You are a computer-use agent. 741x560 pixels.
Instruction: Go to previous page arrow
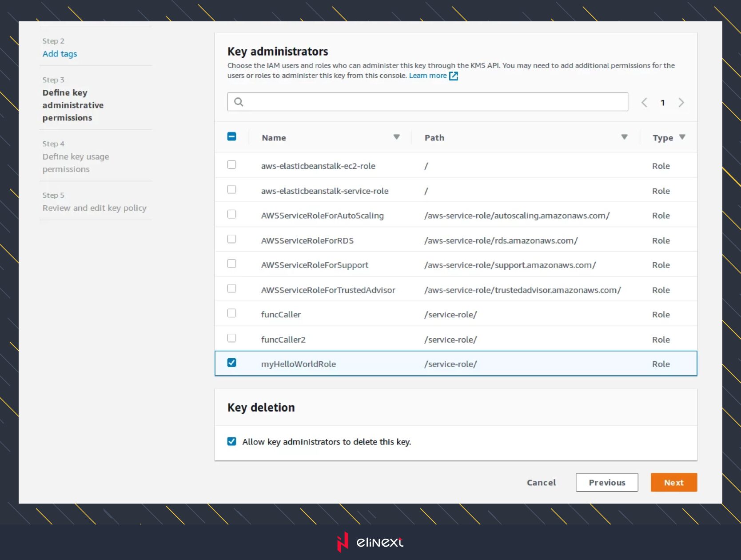(644, 103)
